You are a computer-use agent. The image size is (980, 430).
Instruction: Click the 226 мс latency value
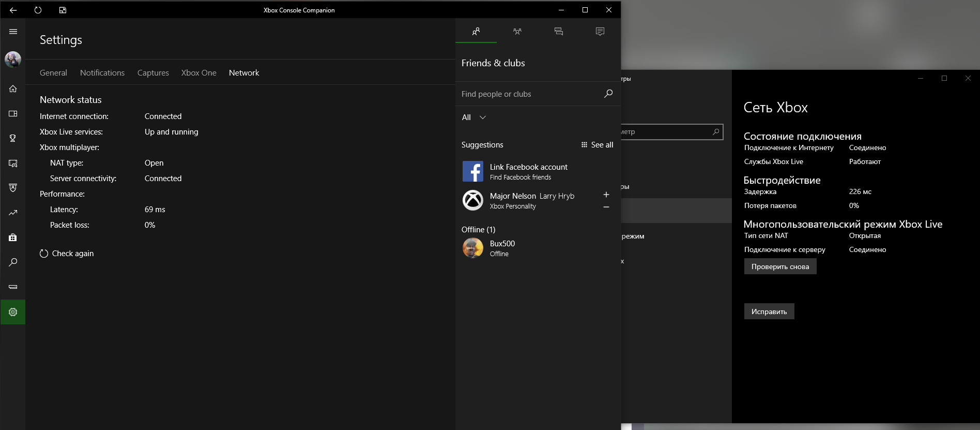[x=860, y=191]
